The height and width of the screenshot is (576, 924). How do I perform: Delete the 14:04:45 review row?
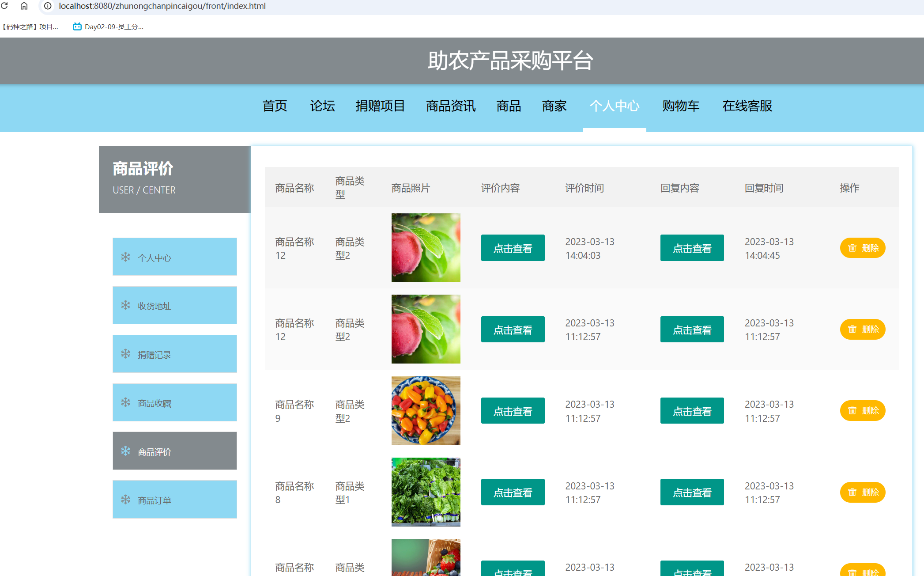pyautogui.click(x=863, y=248)
